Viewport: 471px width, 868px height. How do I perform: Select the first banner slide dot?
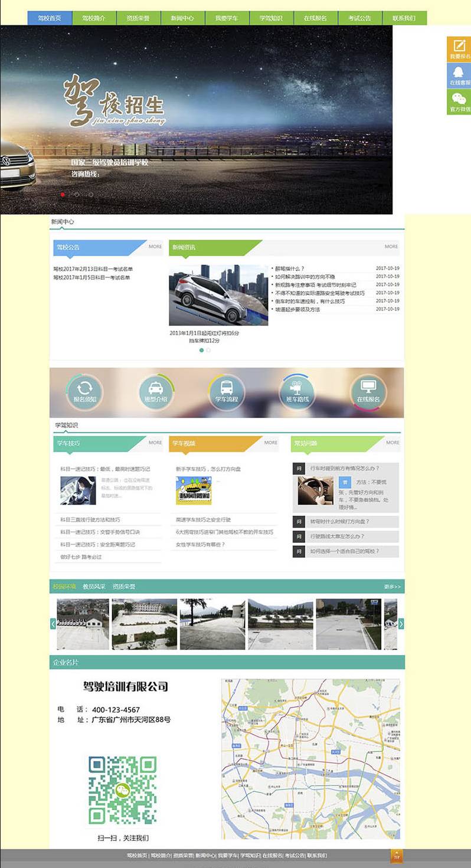coord(63,194)
